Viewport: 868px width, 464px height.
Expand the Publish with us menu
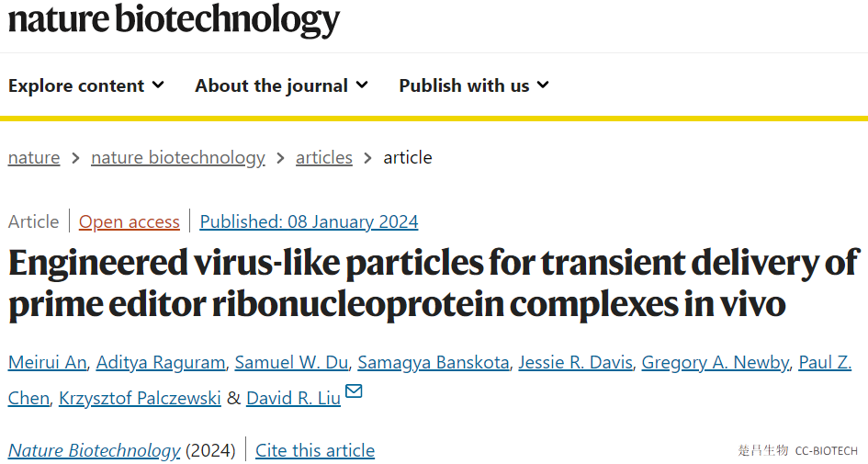(474, 85)
